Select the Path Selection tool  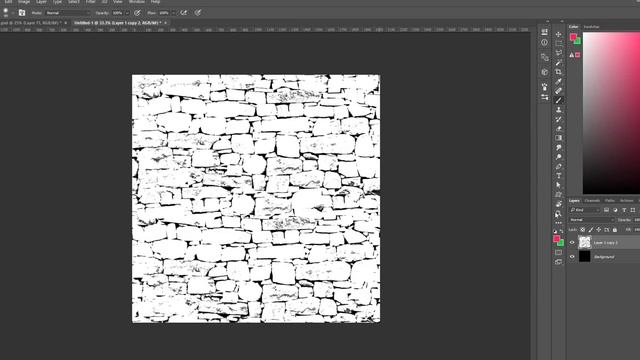(558, 185)
